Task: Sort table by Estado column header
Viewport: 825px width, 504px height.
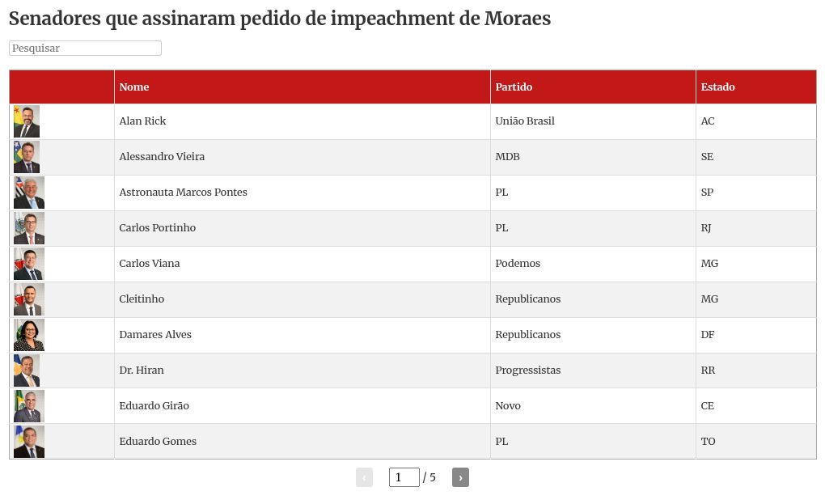Action: 717,87
